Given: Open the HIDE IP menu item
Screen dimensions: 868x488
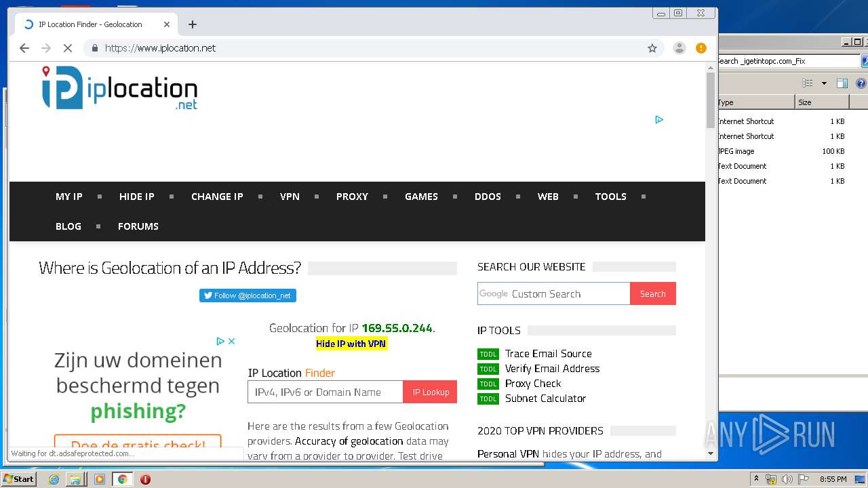Looking at the screenshot, I should [x=137, y=197].
